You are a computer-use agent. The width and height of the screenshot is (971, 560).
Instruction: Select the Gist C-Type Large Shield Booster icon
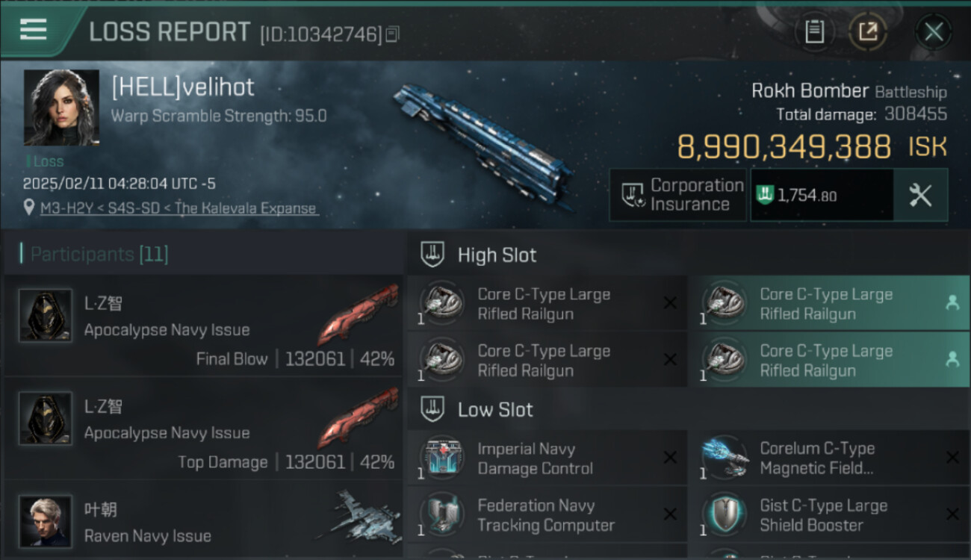click(x=725, y=514)
